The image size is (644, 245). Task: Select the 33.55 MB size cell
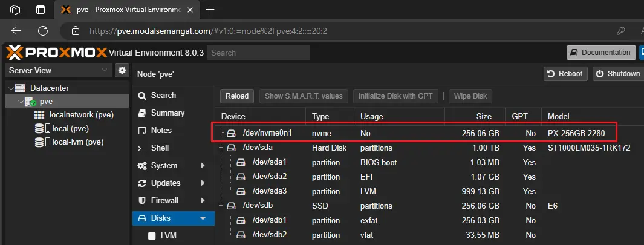483,235
